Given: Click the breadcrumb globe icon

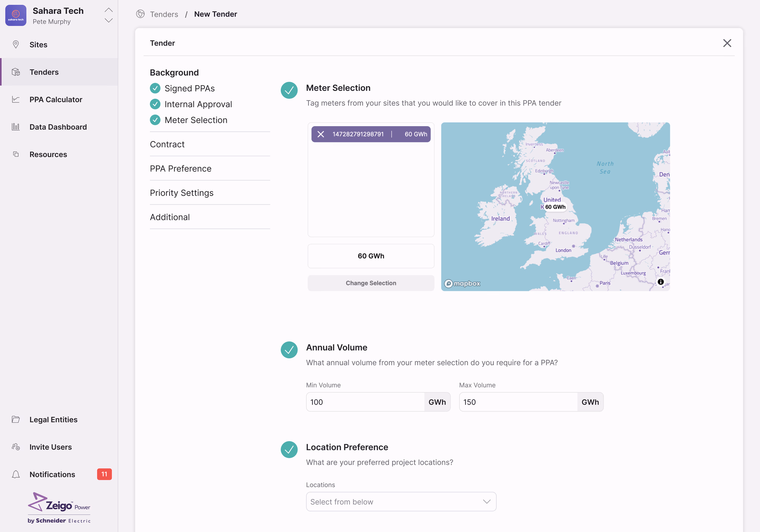Looking at the screenshot, I should pyautogui.click(x=140, y=14).
